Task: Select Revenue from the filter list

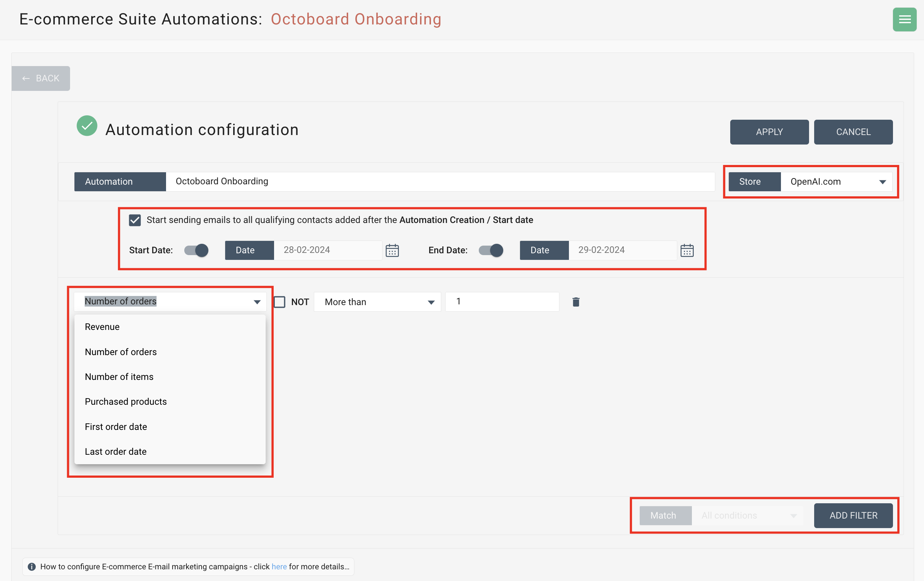Action: click(170, 327)
